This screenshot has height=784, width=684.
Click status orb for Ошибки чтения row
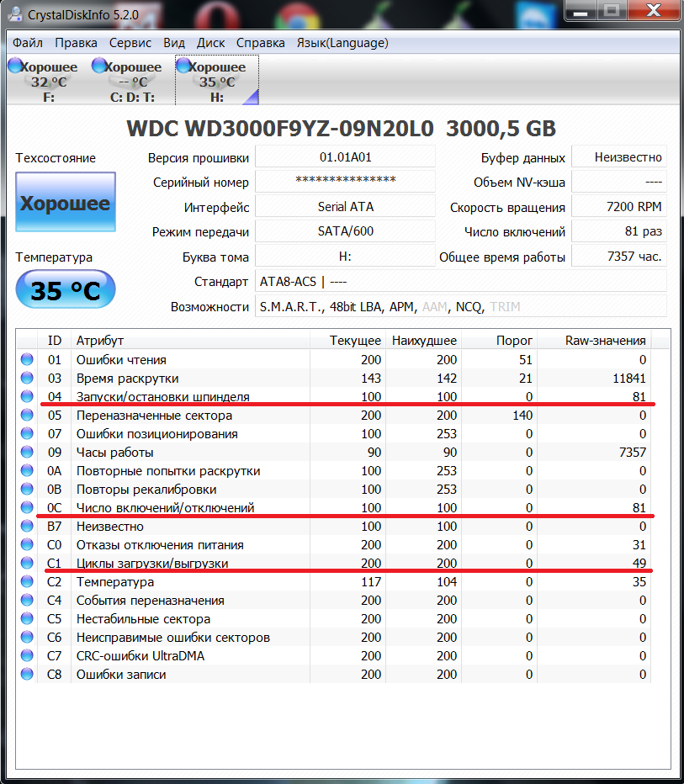27,359
